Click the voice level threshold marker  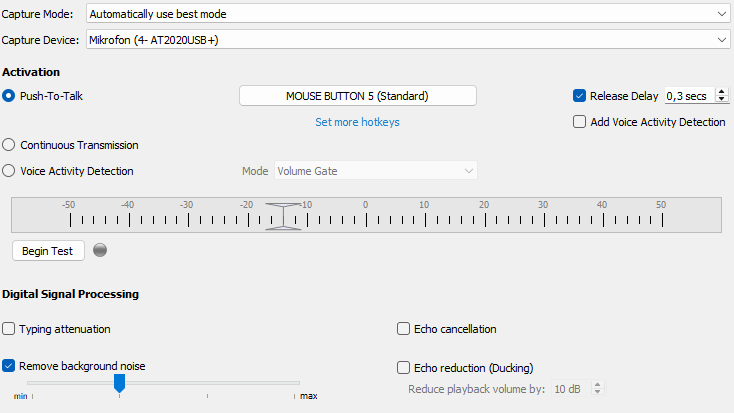pos(283,217)
